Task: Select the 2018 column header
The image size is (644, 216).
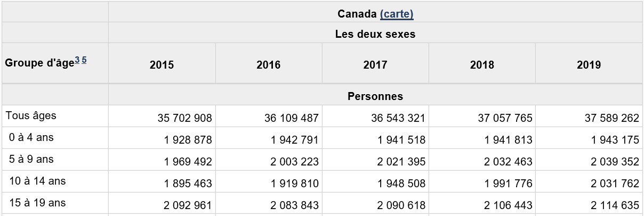Action: tap(482, 65)
